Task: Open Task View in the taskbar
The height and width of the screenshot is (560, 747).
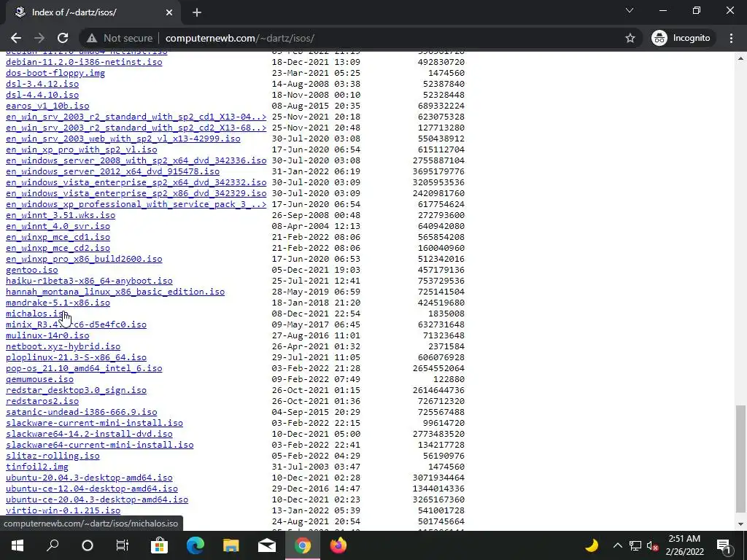Action: [123, 545]
